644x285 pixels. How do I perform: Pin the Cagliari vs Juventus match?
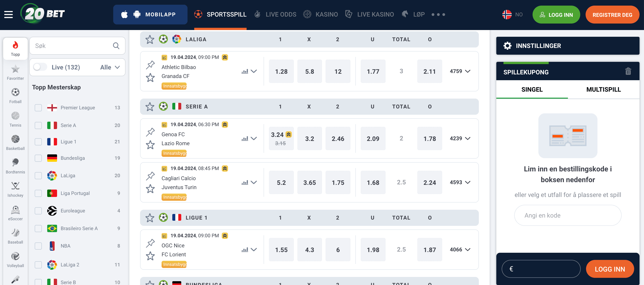coord(150,176)
